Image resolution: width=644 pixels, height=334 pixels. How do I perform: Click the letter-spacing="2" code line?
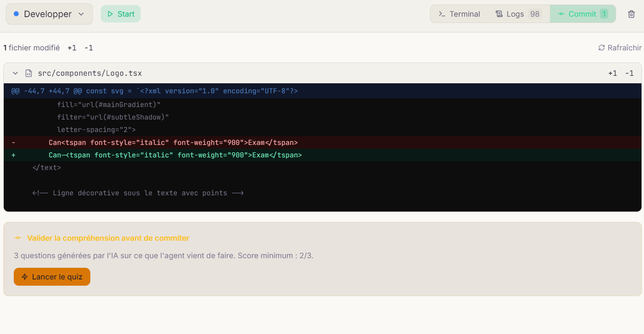(323, 130)
